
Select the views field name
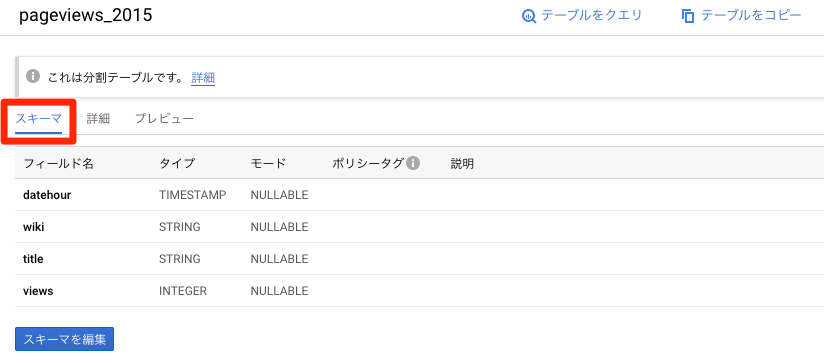[38, 291]
